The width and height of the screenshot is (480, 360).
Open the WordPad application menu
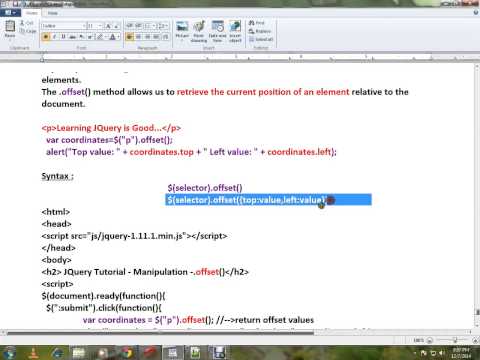point(10,13)
